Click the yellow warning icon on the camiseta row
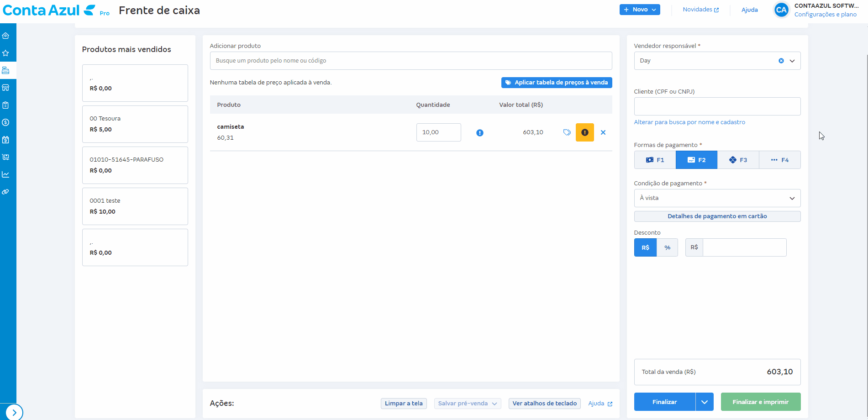 coord(585,132)
